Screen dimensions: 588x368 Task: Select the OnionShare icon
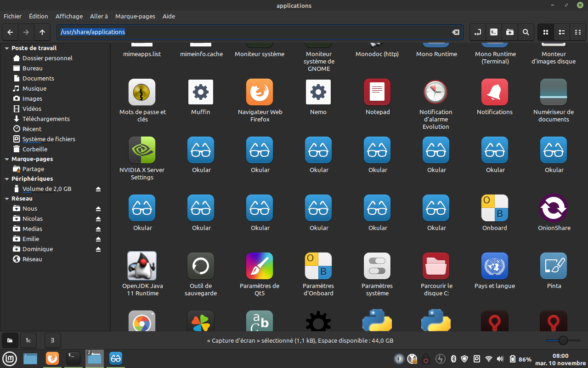[x=554, y=208]
